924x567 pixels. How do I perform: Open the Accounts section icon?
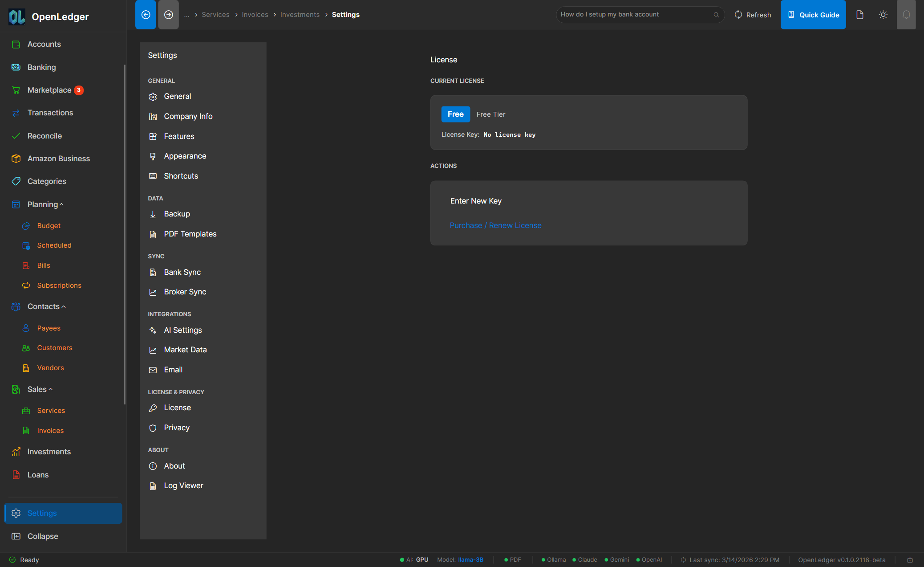[16, 44]
